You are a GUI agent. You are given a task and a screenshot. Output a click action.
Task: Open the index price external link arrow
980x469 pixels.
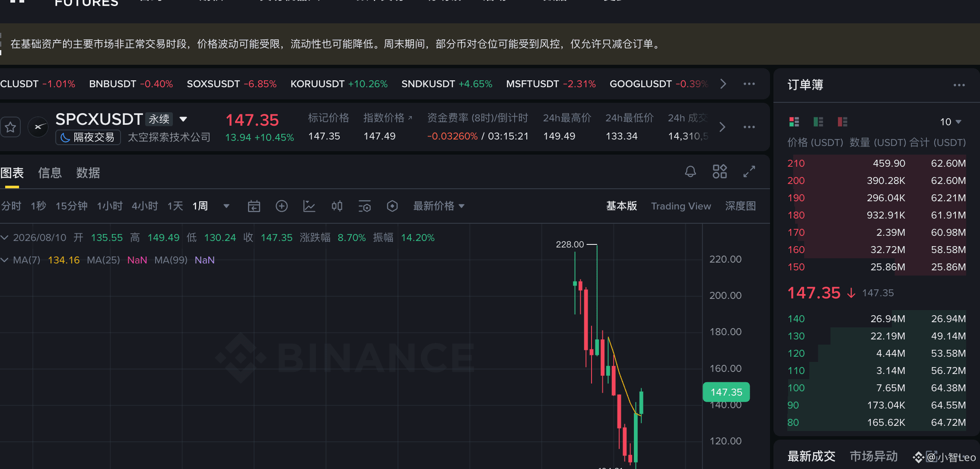click(410, 118)
